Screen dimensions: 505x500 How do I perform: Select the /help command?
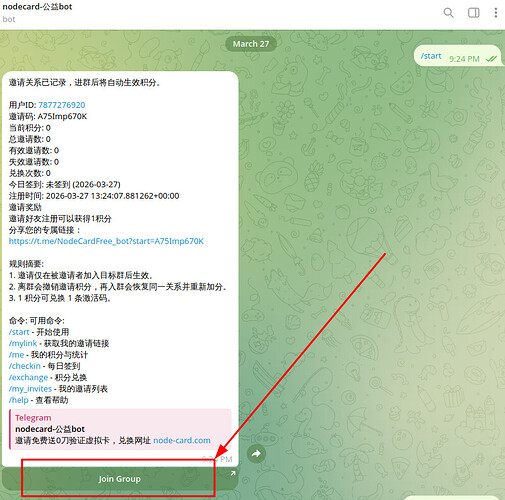[x=19, y=400]
